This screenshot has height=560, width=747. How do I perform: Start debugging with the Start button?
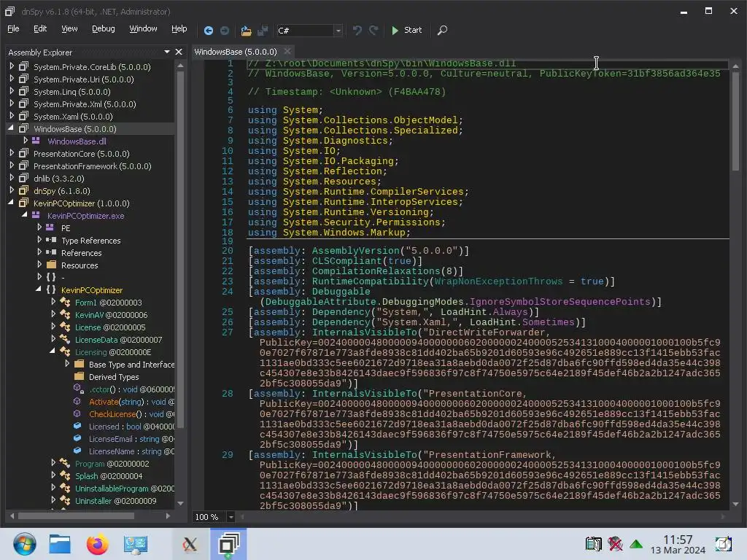click(x=406, y=30)
